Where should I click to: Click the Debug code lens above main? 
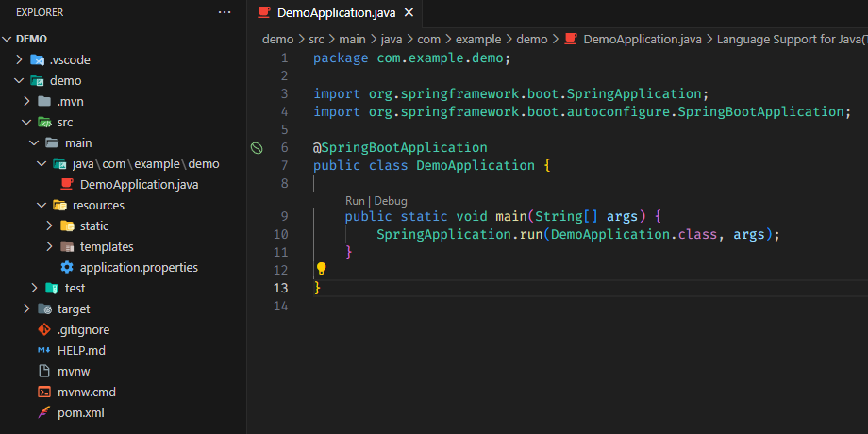390,201
